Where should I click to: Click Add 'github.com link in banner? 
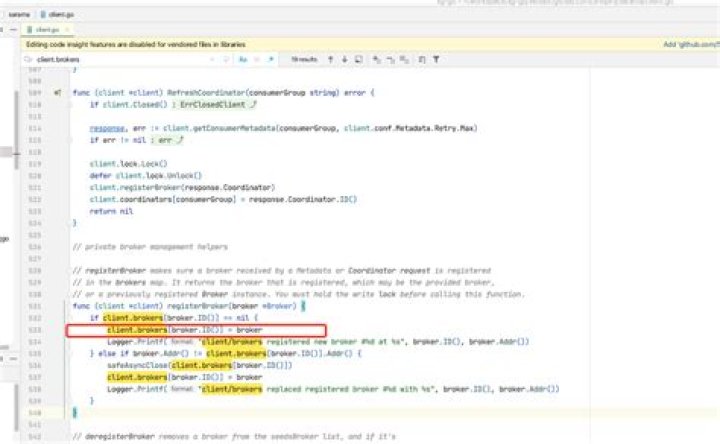click(691, 45)
